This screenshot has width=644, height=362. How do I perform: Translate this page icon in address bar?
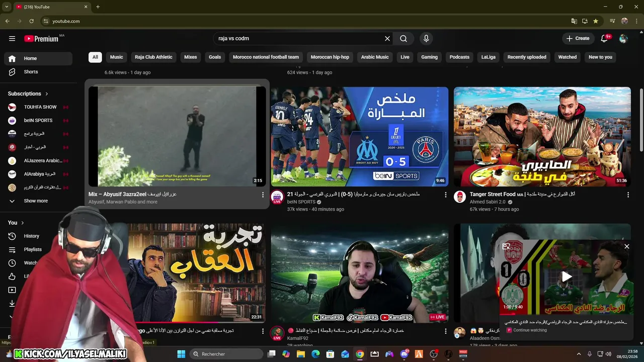pos(574,21)
